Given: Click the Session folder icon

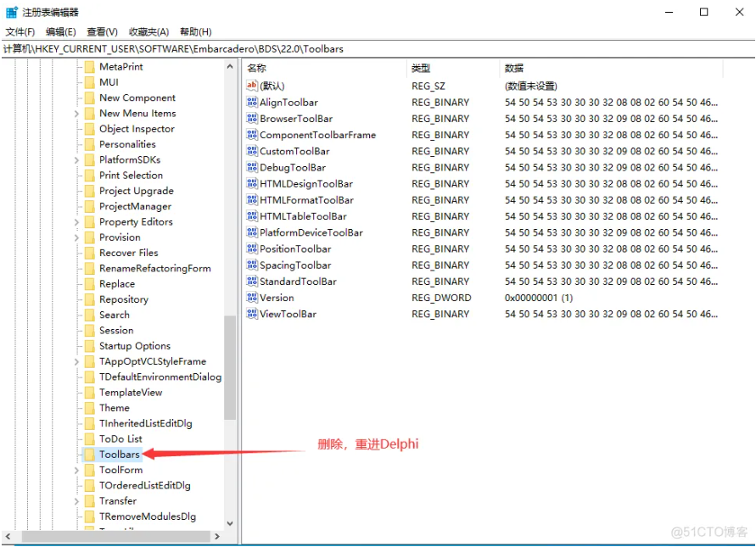Looking at the screenshot, I should tap(90, 330).
